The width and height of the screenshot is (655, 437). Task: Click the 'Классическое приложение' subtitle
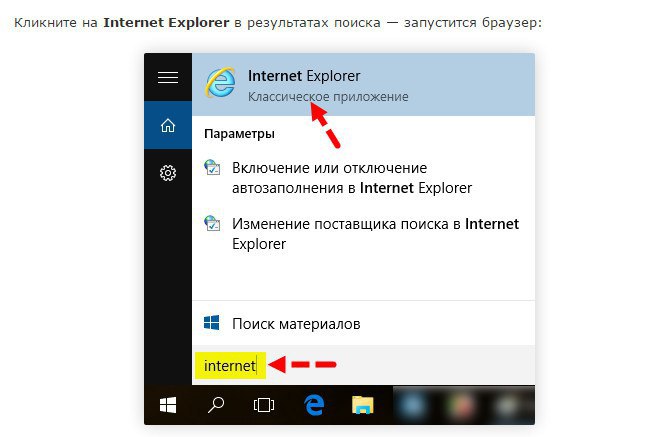(x=328, y=97)
